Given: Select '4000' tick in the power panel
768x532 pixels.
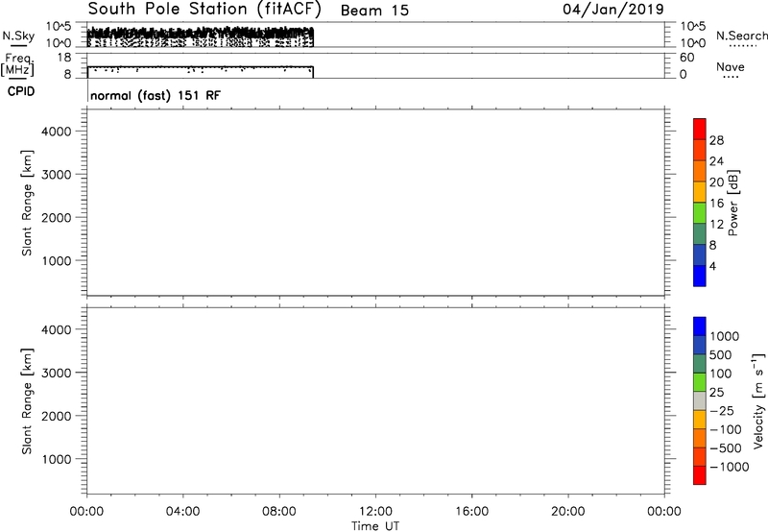Looking at the screenshot, I should click(x=57, y=132).
